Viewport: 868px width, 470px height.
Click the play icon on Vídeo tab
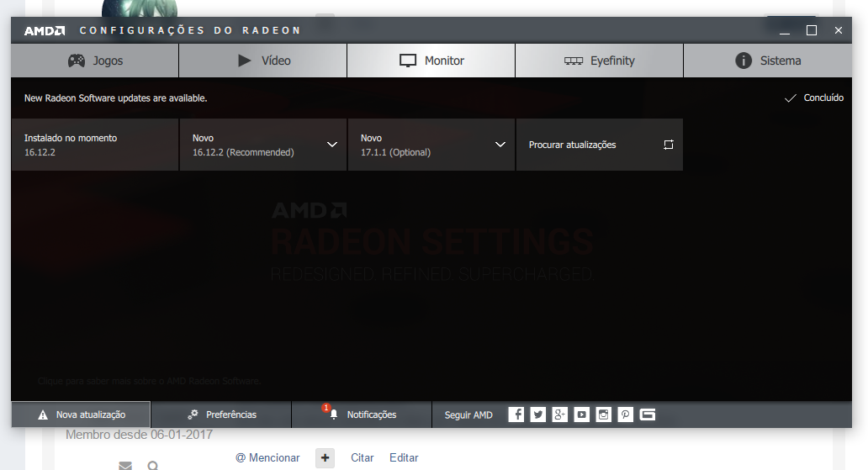pyautogui.click(x=244, y=61)
